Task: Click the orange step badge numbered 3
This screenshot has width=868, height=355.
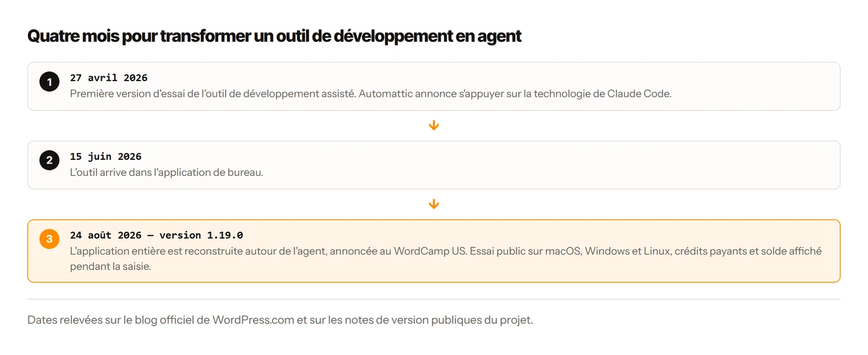Action: coord(50,239)
